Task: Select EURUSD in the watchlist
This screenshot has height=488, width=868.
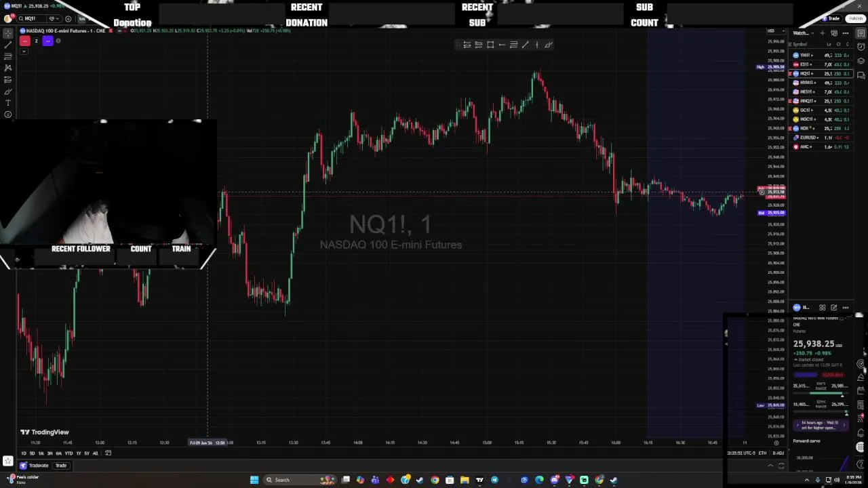Action: coord(822,138)
